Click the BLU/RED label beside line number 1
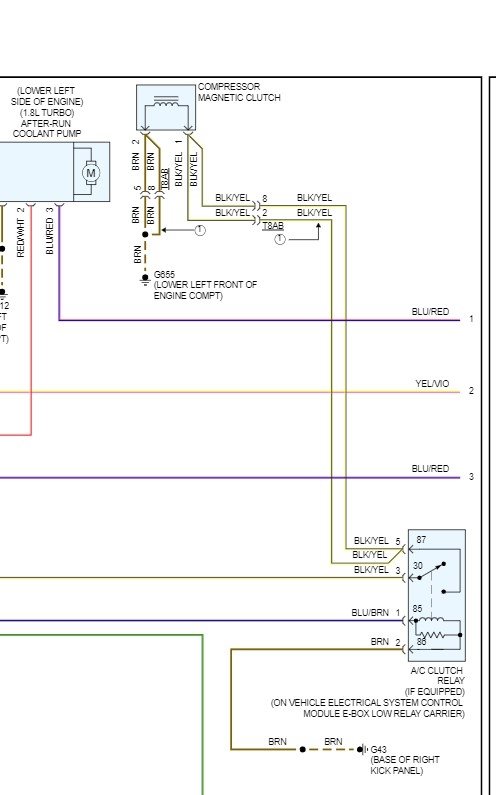This screenshot has height=795, width=496. pos(430,312)
